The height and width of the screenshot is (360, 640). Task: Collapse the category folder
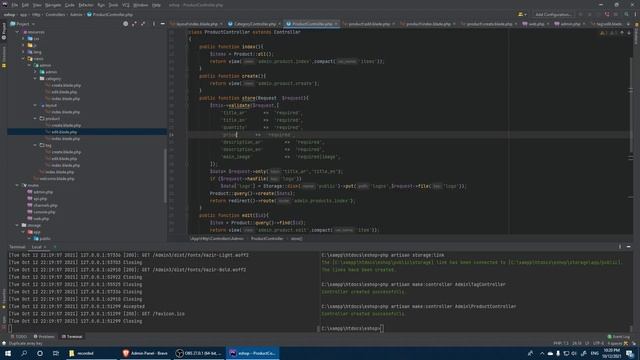tap(36, 78)
